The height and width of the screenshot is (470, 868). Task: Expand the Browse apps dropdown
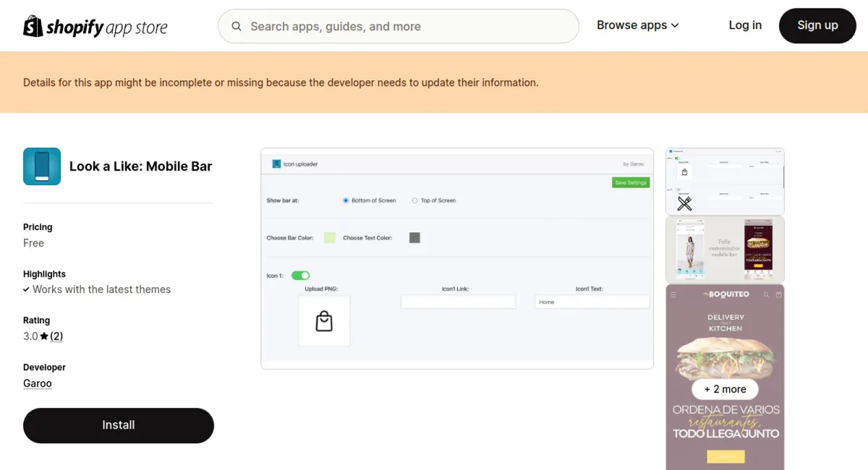[x=637, y=25]
